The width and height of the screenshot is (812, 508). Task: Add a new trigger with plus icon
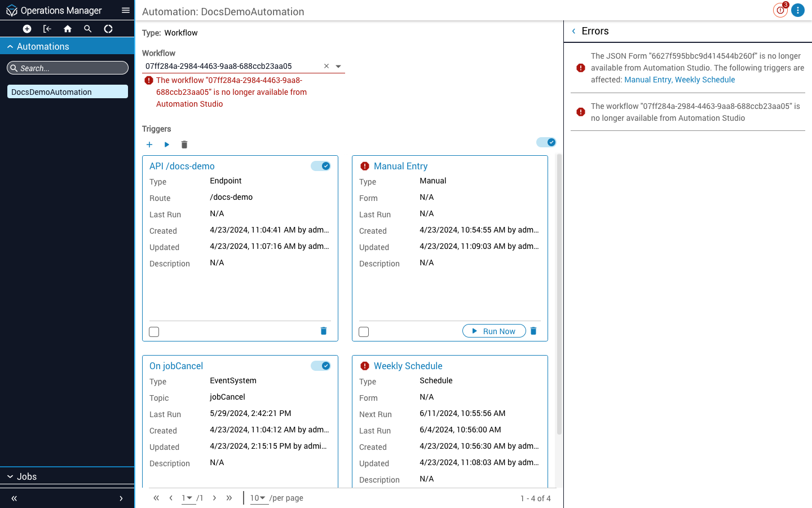149,145
